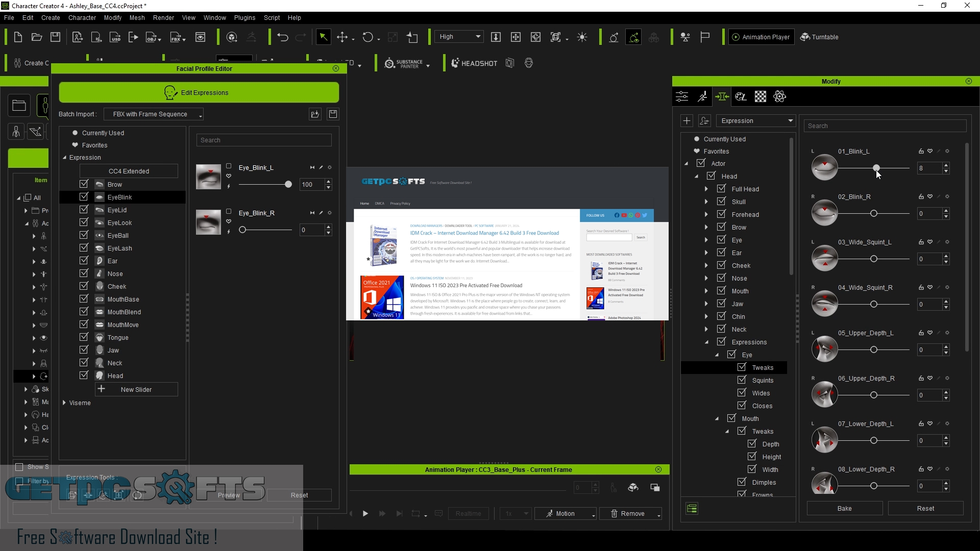The image size is (980, 551).
Task: Click the green list icon at Modify bottom
Action: [x=692, y=509]
